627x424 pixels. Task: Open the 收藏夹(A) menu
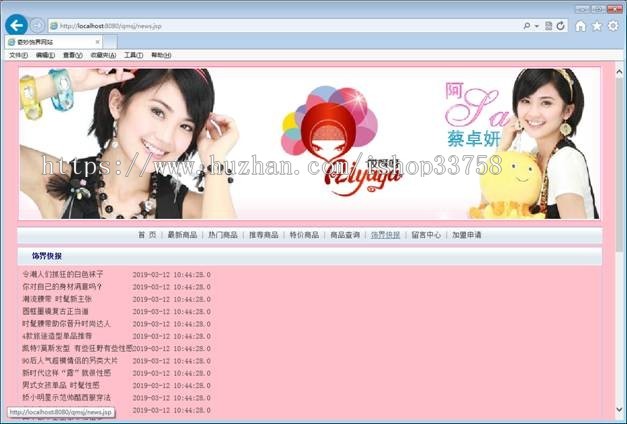103,55
